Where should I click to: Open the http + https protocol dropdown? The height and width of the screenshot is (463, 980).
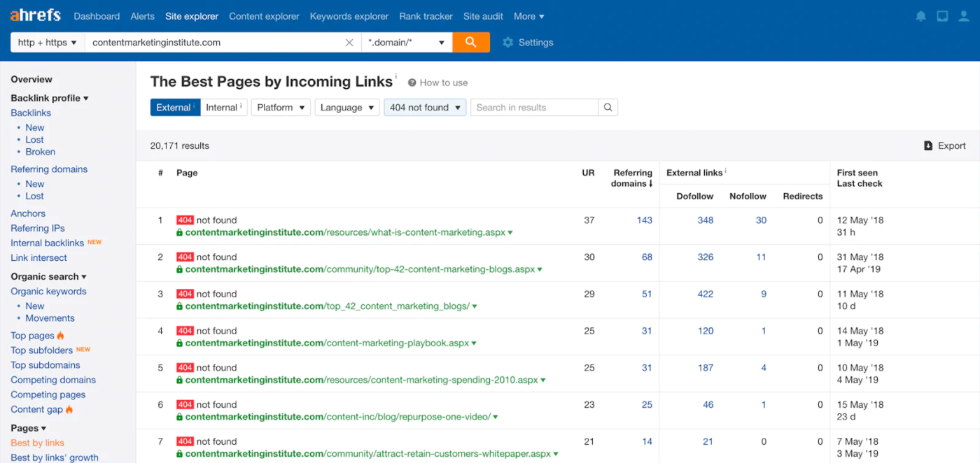[x=48, y=43]
